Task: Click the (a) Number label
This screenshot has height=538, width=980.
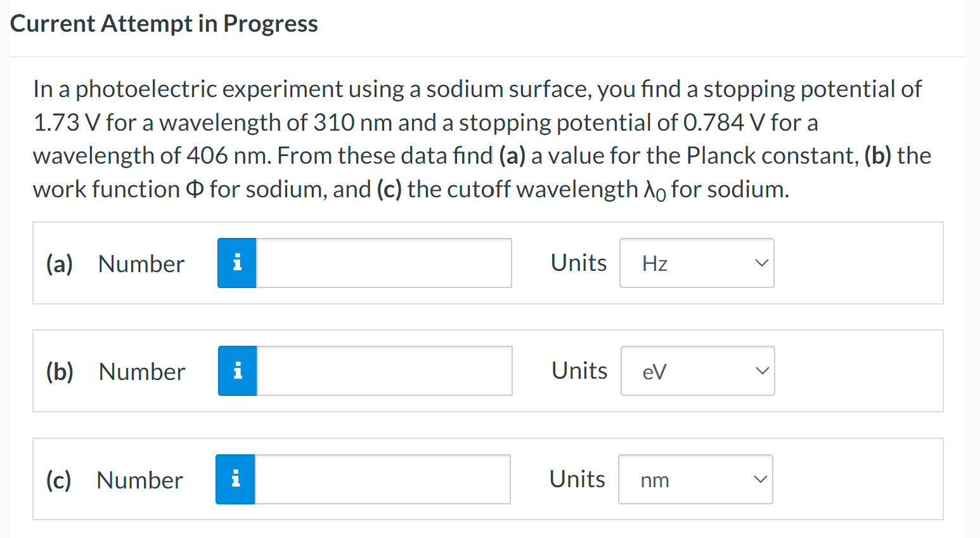Action: (x=141, y=263)
